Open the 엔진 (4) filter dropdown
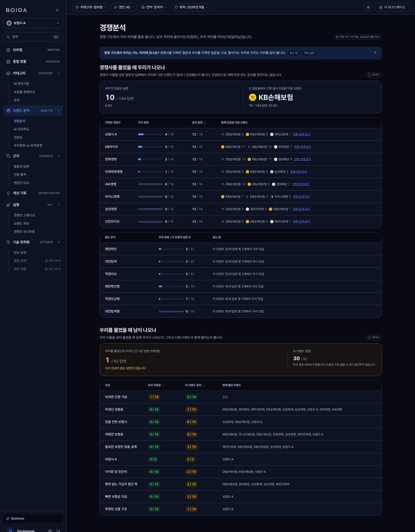This screenshot has width=415, height=532. pos(124,7)
